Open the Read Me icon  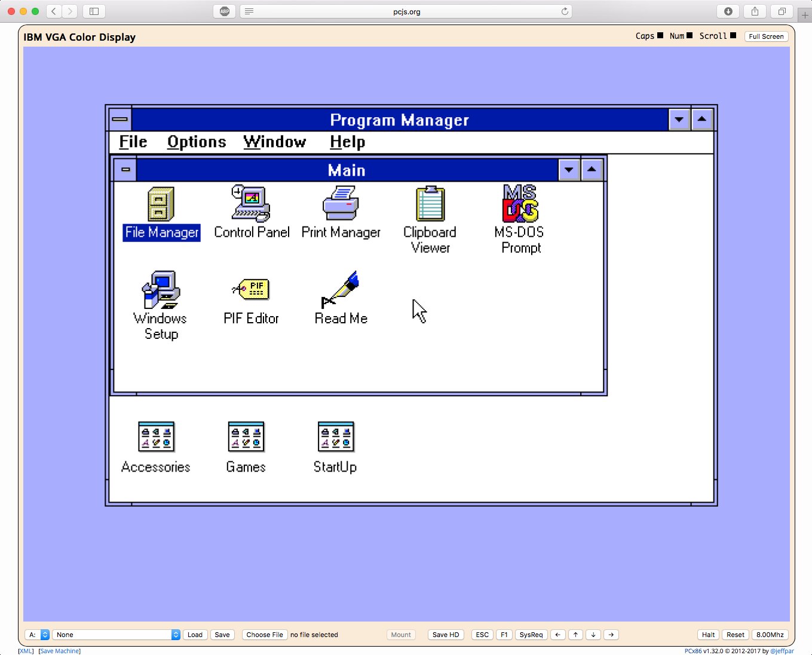pyautogui.click(x=341, y=290)
